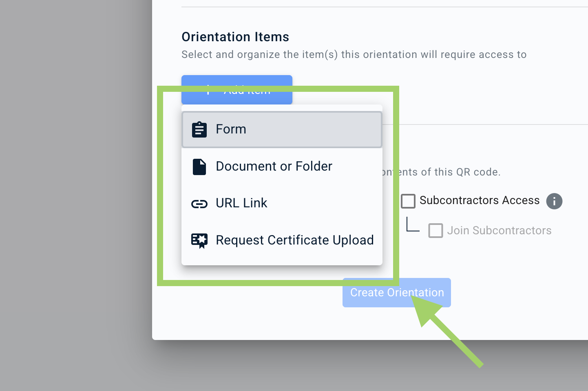Click the clipboard icon beside Form
588x391 pixels.
click(199, 129)
